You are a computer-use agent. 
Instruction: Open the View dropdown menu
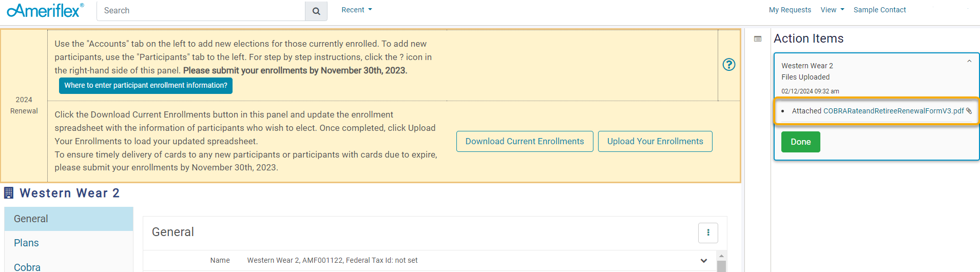tap(832, 10)
